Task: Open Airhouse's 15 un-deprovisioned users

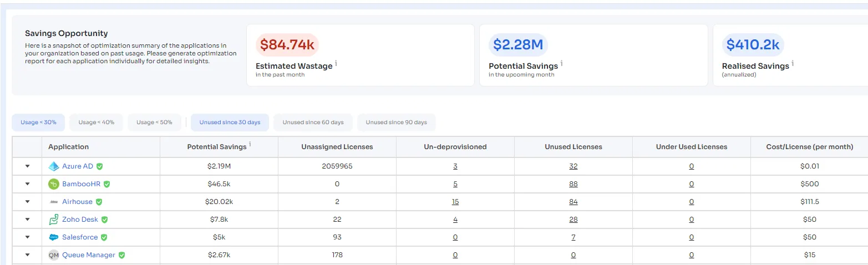Action: [455, 202]
